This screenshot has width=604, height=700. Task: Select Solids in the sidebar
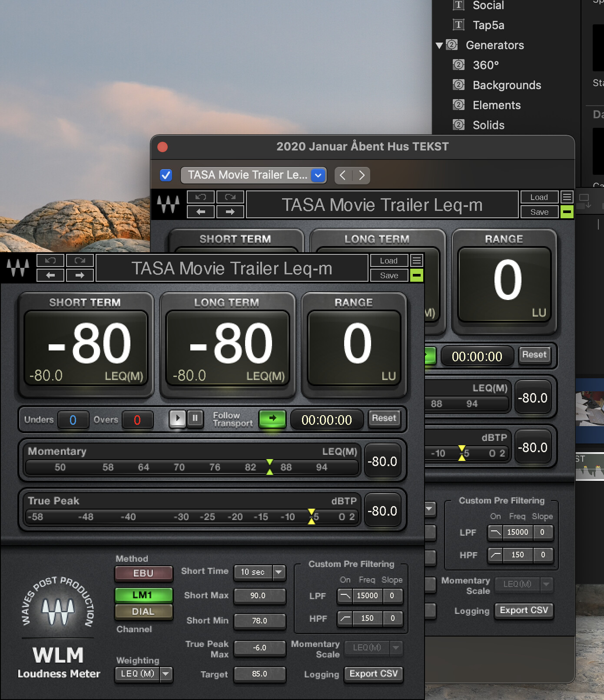489,125
